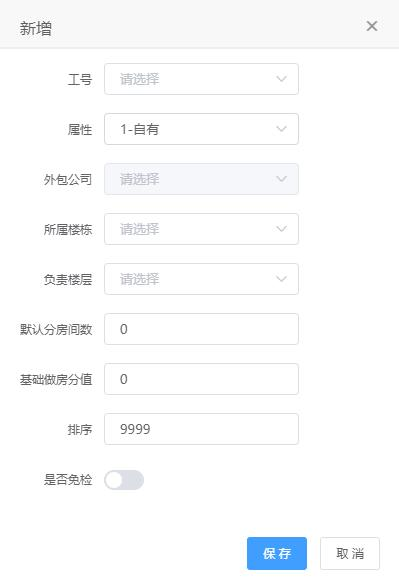Screen dimensions: 399x586
Task: Focus the 默认分房间数 input field
Action: [x=201, y=329]
